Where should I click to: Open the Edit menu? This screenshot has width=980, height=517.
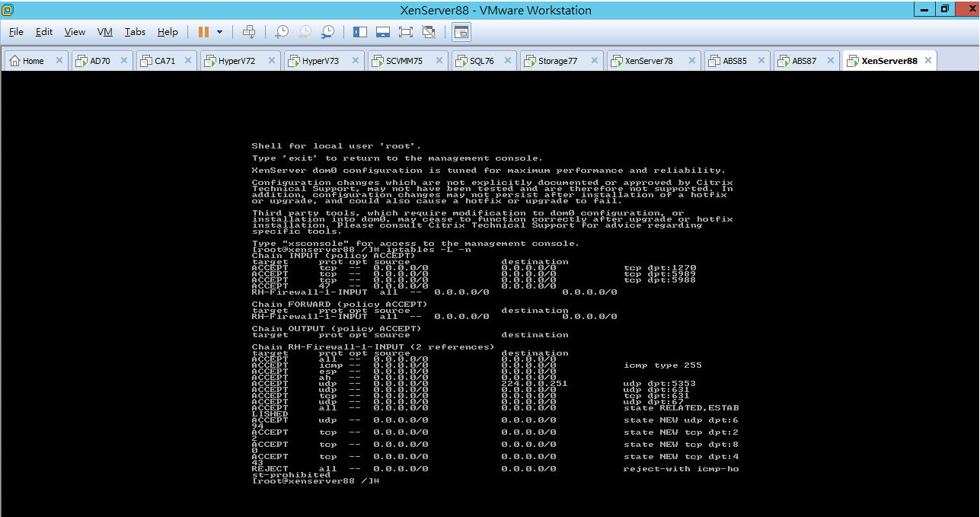pos(44,32)
